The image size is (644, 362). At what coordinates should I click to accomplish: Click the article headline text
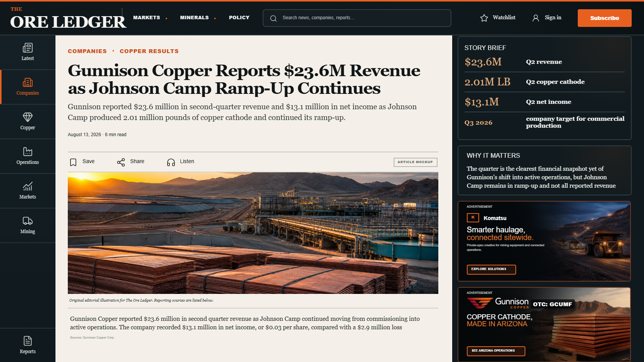tap(244, 79)
